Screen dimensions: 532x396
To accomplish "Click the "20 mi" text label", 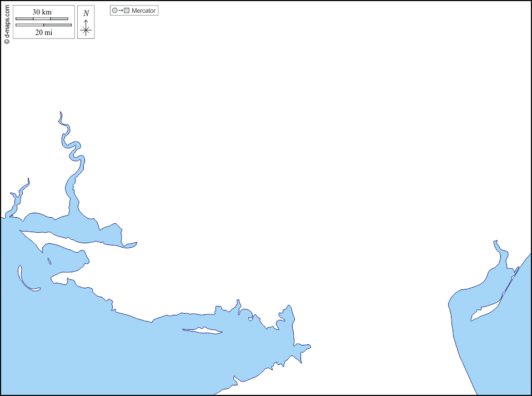I will (43, 33).
